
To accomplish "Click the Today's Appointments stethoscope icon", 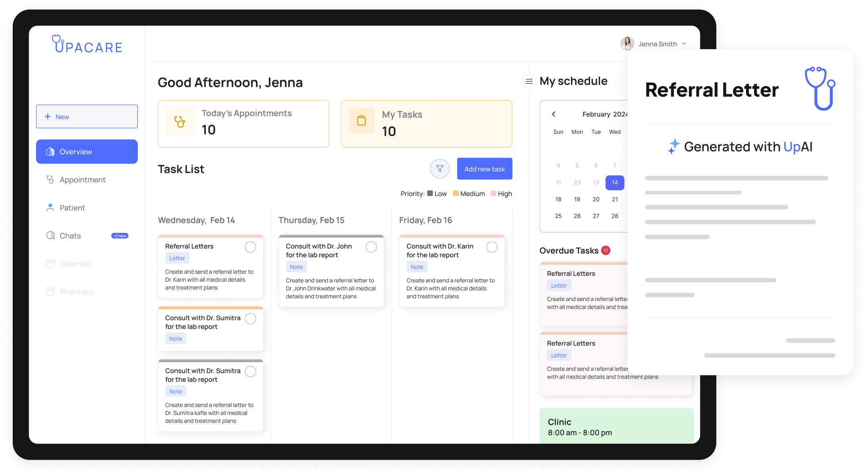I will click(180, 122).
